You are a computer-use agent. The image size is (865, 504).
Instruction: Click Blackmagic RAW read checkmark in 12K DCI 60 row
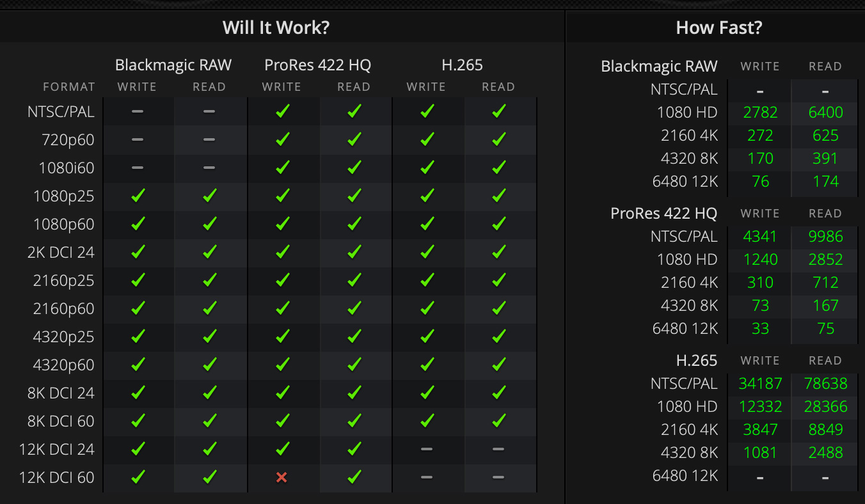pos(210,477)
